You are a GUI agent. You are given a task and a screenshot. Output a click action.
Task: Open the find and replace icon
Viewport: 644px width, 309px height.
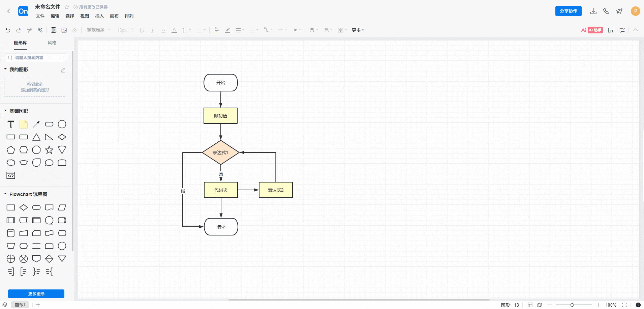point(611,30)
